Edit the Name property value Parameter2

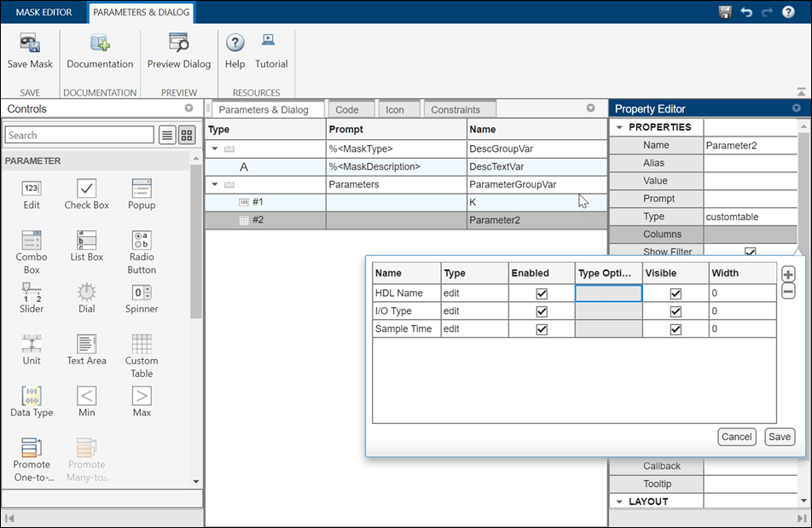[750, 146]
